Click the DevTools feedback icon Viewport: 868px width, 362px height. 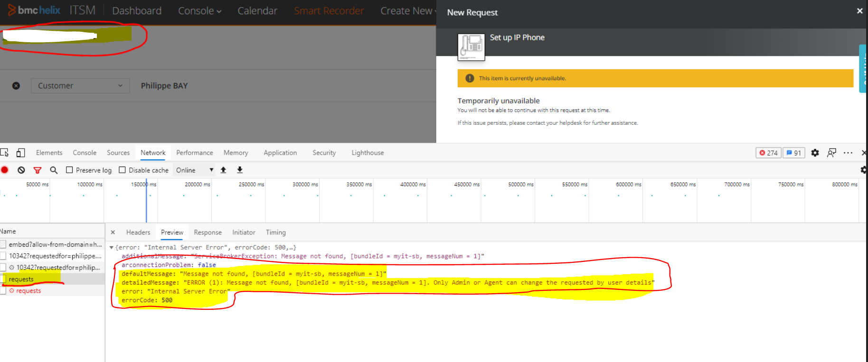pyautogui.click(x=831, y=153)
